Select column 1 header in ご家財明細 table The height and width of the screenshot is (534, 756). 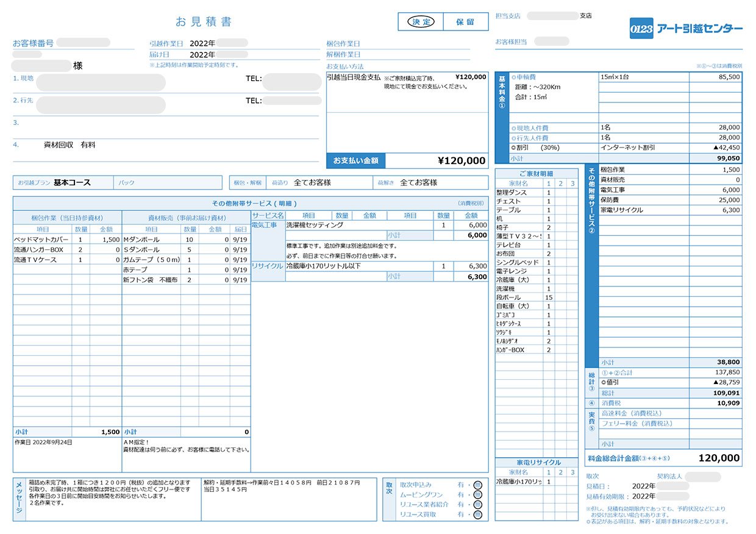[548, 183]
